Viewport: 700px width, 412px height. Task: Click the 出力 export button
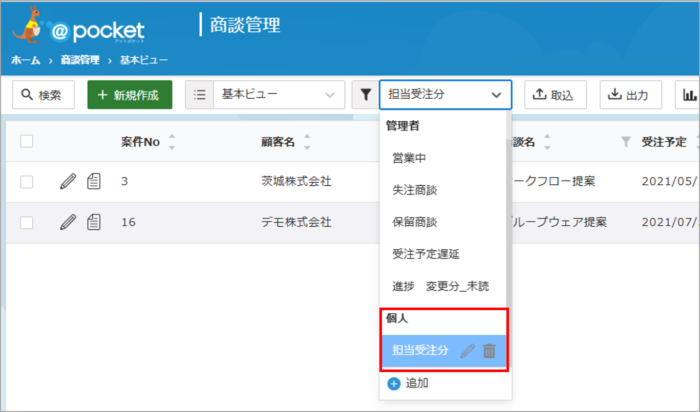coord(630,95)
